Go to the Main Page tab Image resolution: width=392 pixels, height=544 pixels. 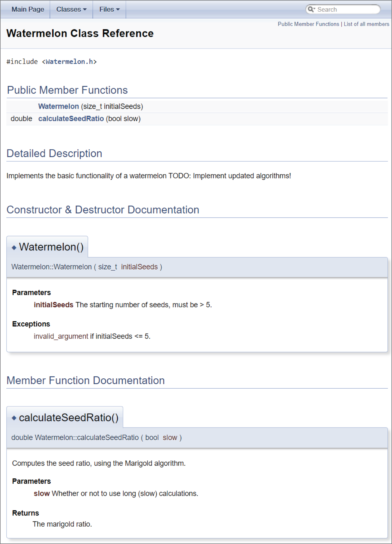click(x=28, y=9)
